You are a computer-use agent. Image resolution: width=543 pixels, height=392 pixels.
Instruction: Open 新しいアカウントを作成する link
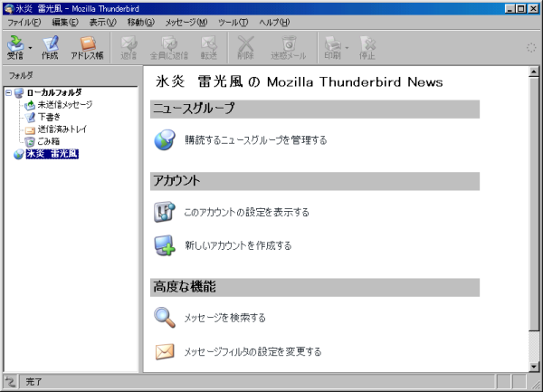point(238,246)
